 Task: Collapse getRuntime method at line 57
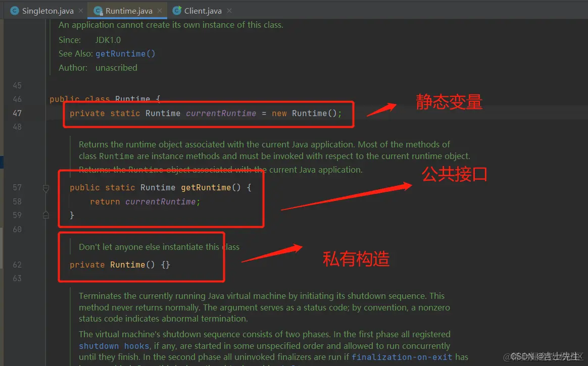(46, 188)
